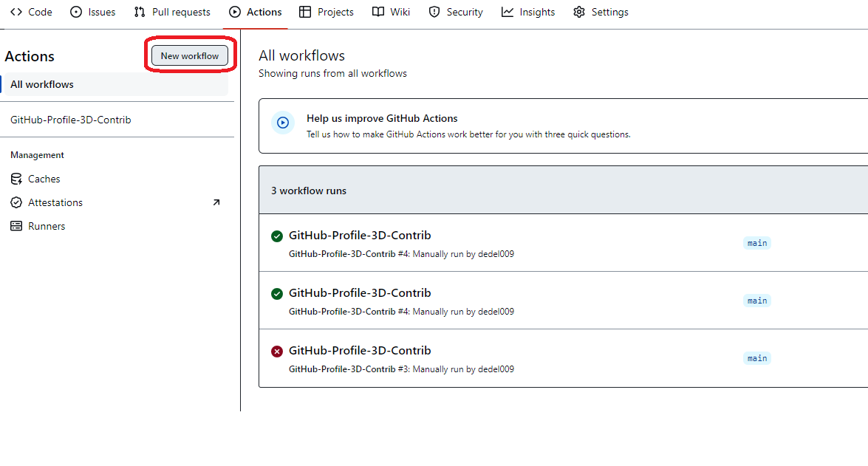Screen dimensions: 868x466
Task: Click the '3 workflow runs' text
Action: coord(308,191)
